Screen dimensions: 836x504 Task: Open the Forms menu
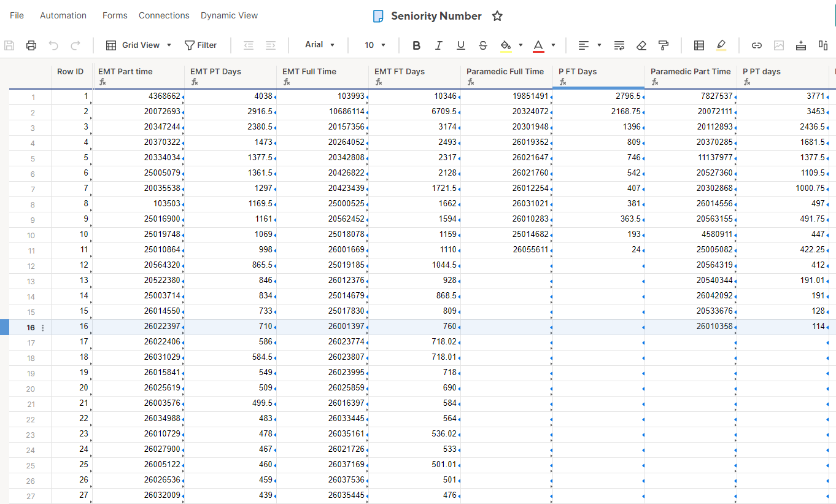pos(115,15)
